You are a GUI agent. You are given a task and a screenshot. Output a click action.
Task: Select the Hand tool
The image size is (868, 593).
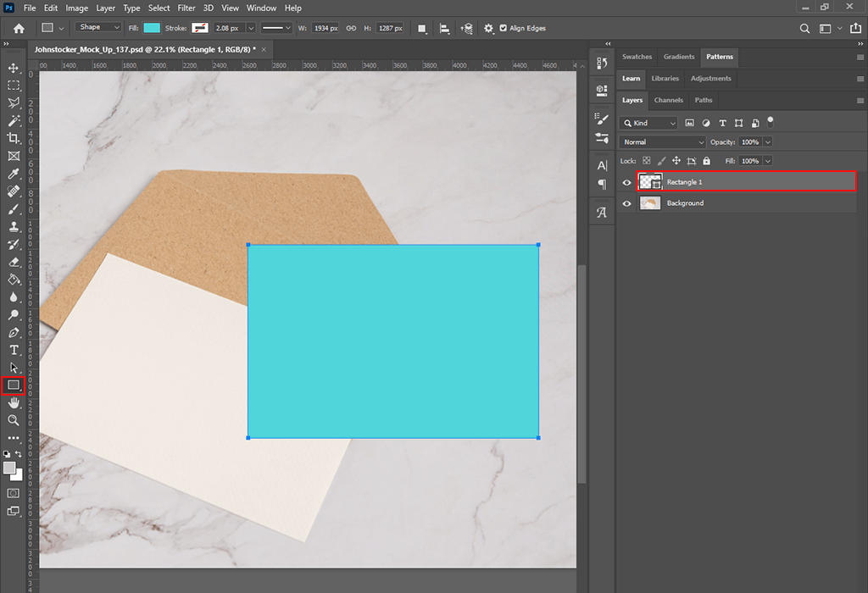click(14, 402)
